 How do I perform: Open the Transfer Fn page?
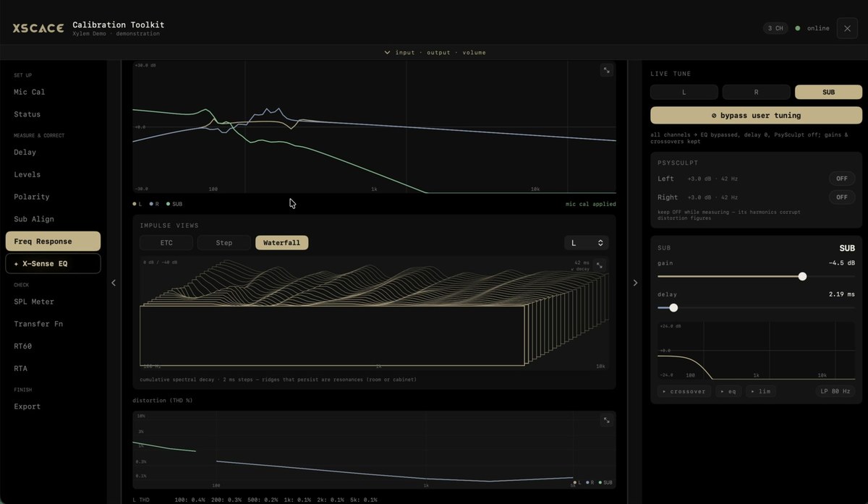(x=38, y=324)
